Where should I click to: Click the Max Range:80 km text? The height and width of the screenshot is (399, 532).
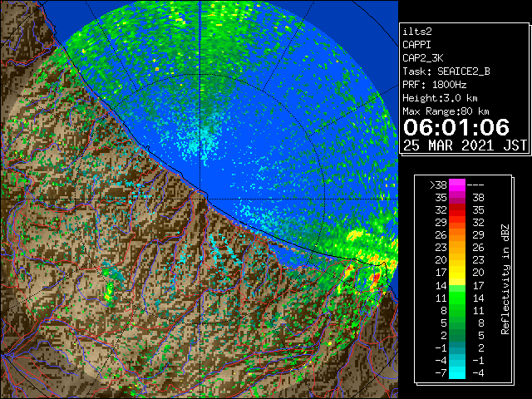(446, 111)
